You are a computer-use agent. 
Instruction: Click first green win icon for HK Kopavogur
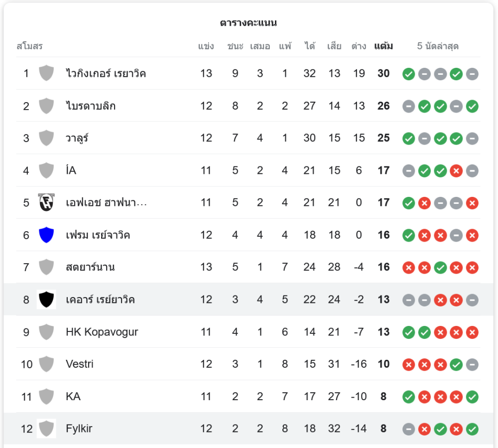pyautogui.click(x=408, y=332)
